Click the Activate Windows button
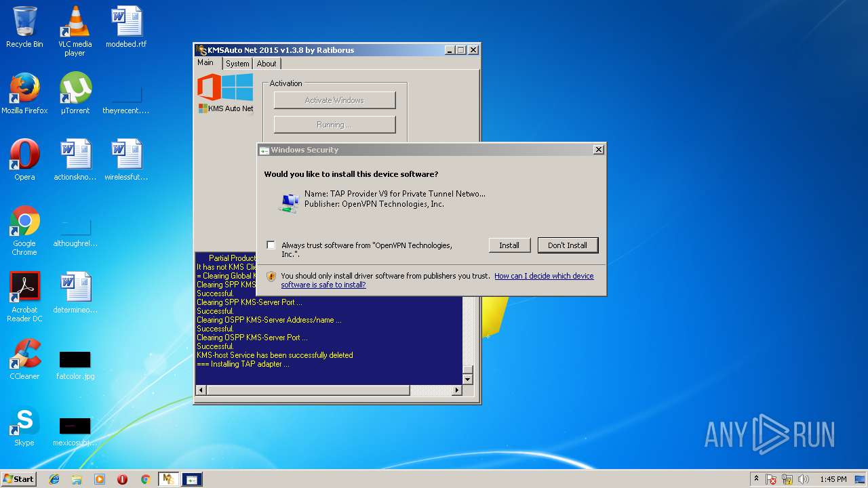 coord(334,100)
